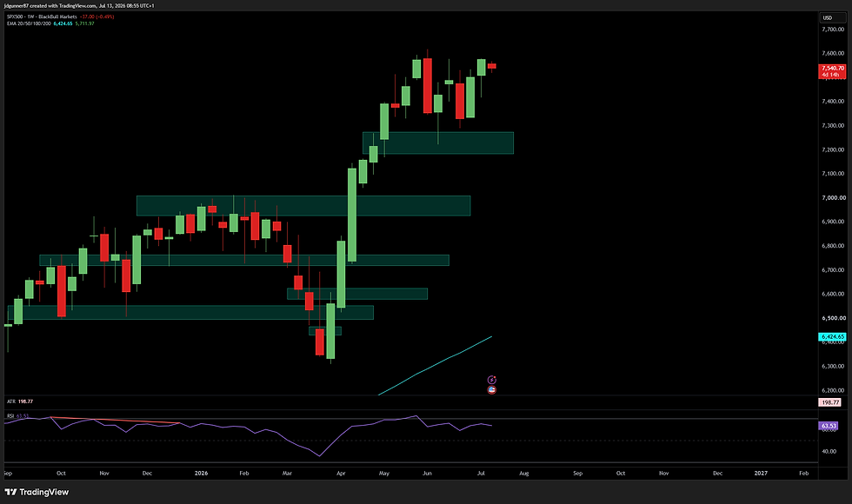Click the green EMA value 5,711.97 in legend
Screen dimensions: 852x504
[x=85, y=24]
